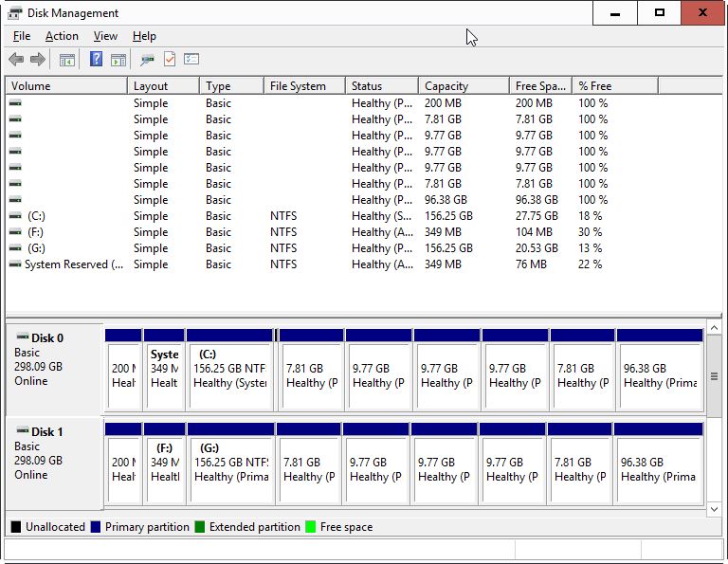The width and height of the screenshot is (728, 564).
Task: Click the blue Primary partition legend swatch
Action: click(x=96, y=527)
